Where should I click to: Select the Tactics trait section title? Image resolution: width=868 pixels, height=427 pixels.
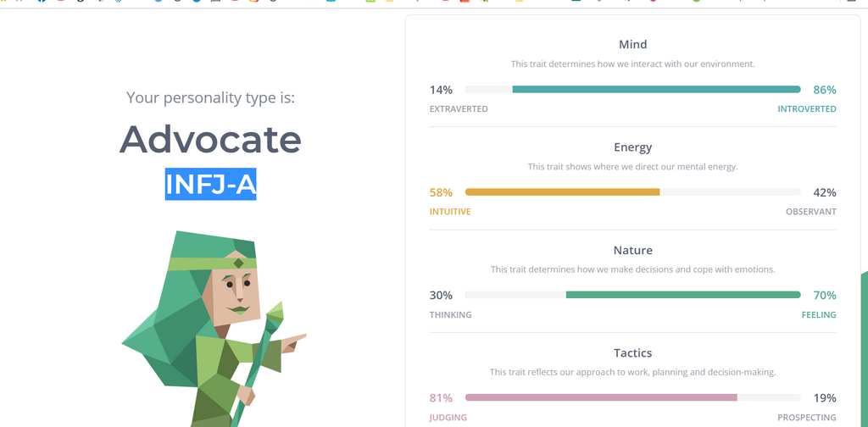pos(632,353)
